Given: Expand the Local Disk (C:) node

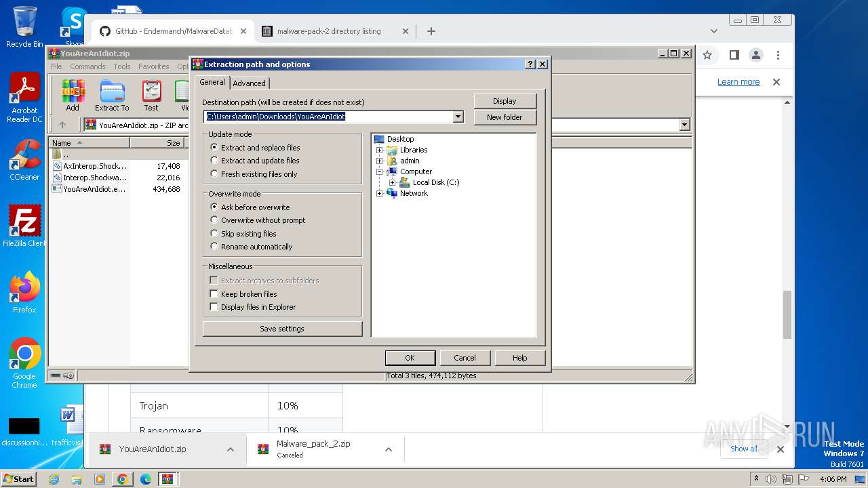Looking at the screenshot, I should (392, 182).
